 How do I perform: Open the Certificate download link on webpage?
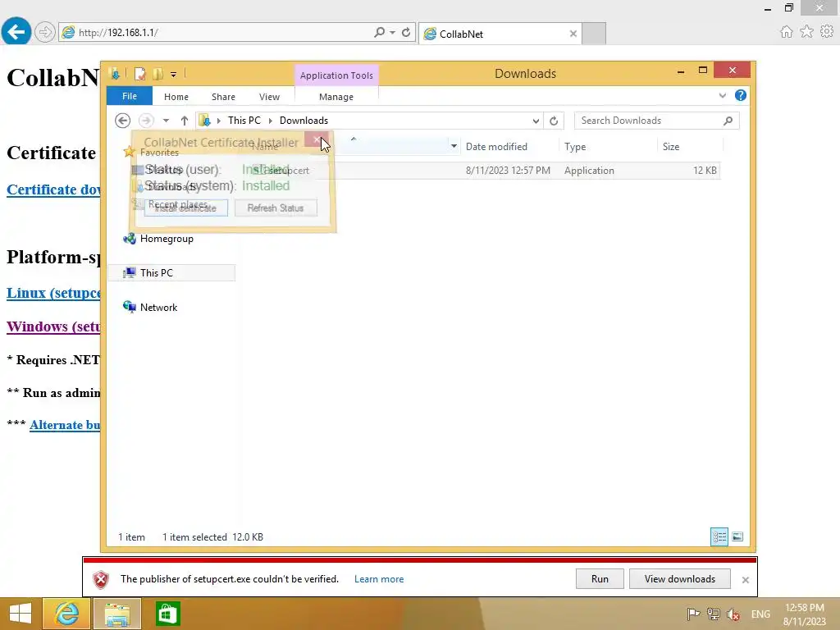(53, 189)
